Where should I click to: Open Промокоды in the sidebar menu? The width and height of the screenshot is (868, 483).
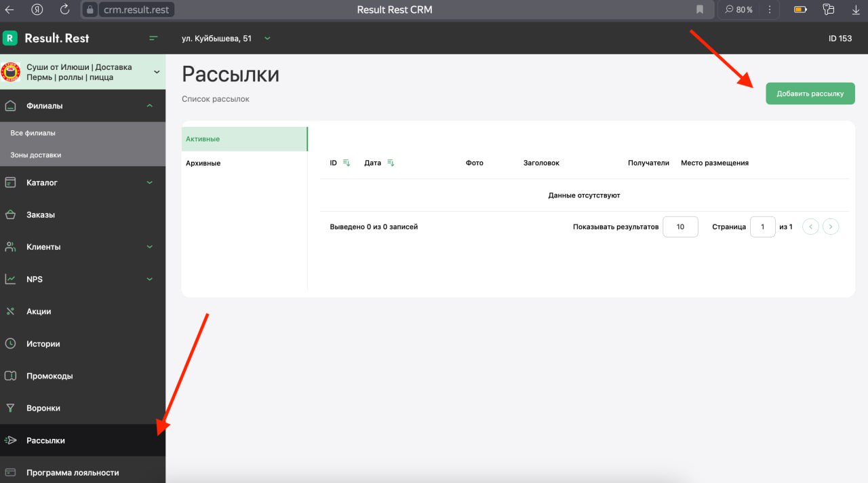tap(50, 376)
